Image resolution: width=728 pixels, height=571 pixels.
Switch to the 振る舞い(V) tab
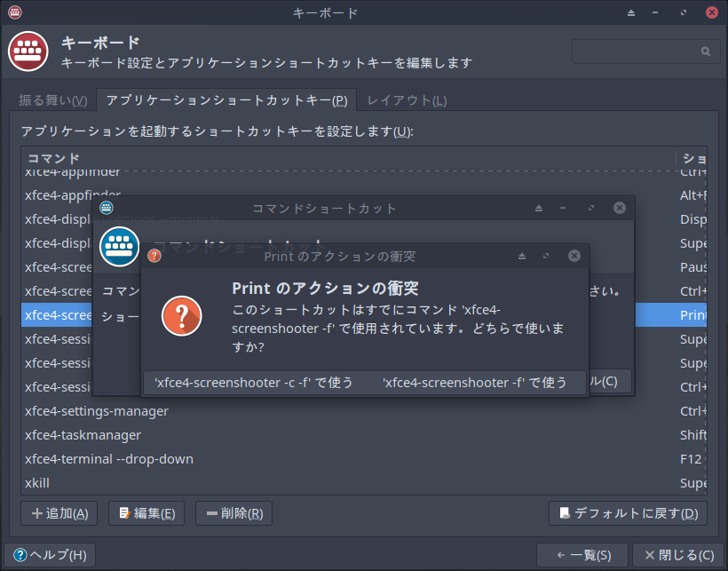click(x=53, y=100)
